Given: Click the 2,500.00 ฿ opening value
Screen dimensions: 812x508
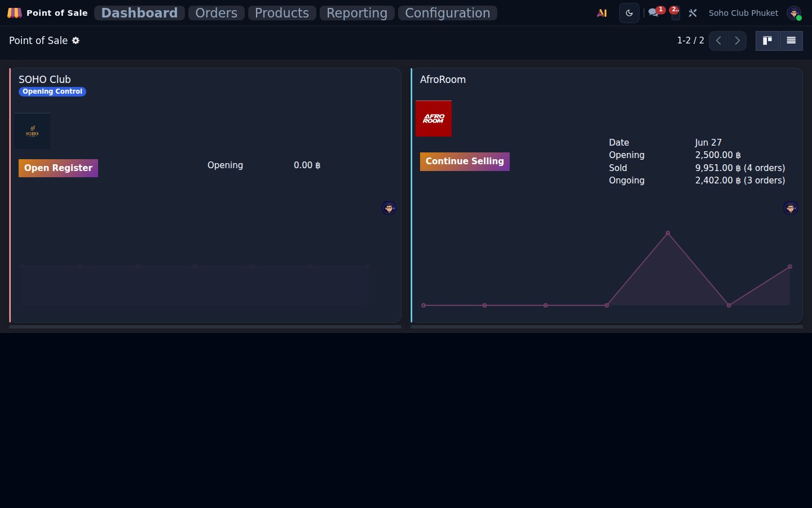Looking at the screenshot, I should (x=718, y=155).
